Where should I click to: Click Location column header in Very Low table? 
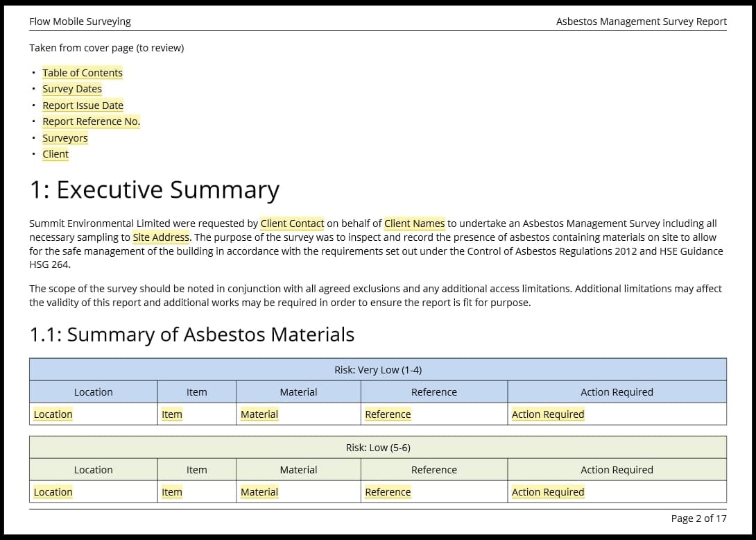point(94,392)
